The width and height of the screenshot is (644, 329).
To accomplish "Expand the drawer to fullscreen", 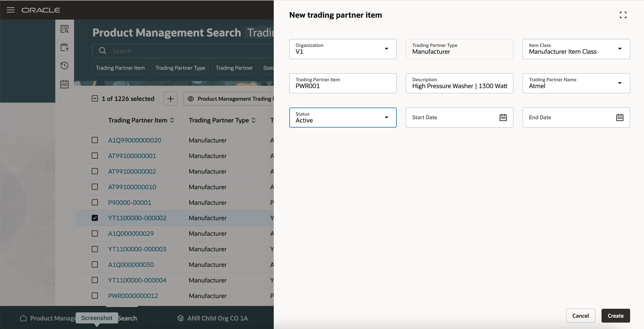I will (x=623, y=15).
